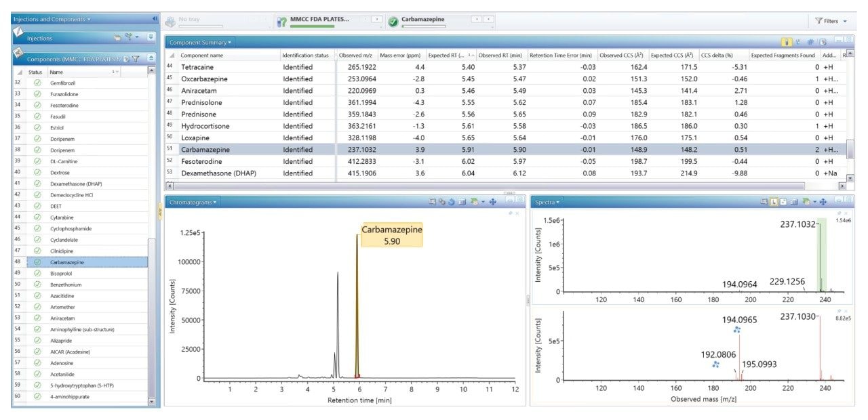868x420 pixels.
Task: Click the green check icon beside Carbamazepine in top bar
Action: (393, 21)
